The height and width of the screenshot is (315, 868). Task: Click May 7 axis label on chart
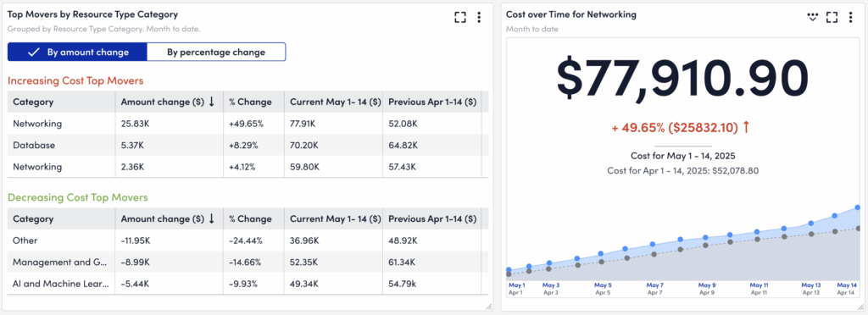point(654,285)
